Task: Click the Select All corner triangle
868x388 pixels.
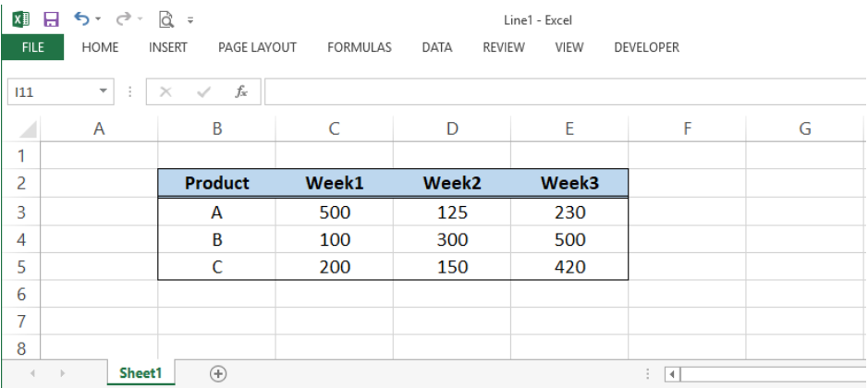Action: pos(28,129)
